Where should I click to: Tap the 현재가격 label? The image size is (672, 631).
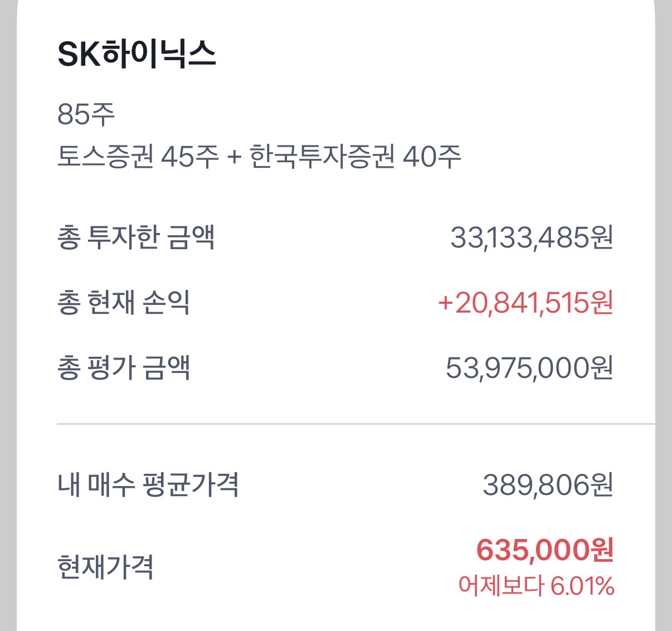(x=105, y=567)
